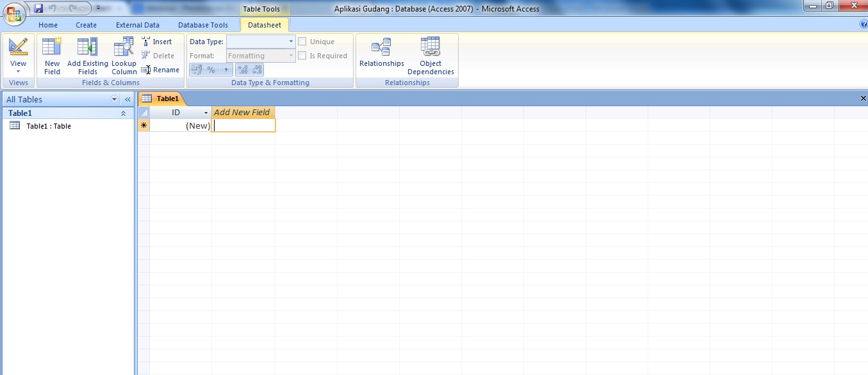Viewport: 868px width, 375px height.
Task: Show Object Dependencies
Action: pyautogui.click(x=430, y=54)
